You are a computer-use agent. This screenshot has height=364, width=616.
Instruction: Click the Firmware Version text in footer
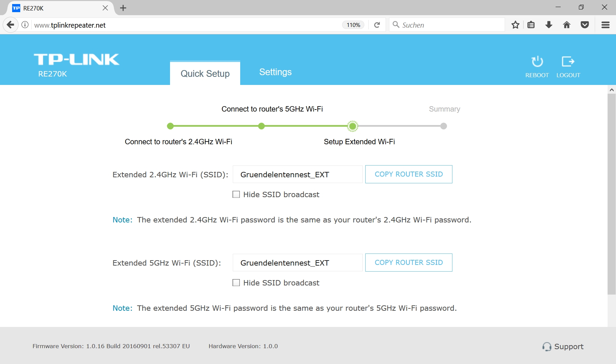tap(111, 346)
